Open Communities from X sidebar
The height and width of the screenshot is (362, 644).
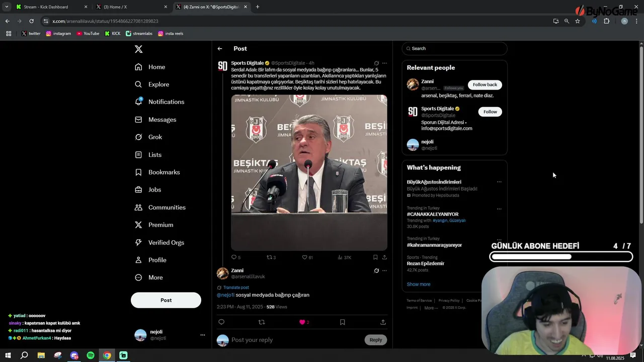tap(160, 207)
